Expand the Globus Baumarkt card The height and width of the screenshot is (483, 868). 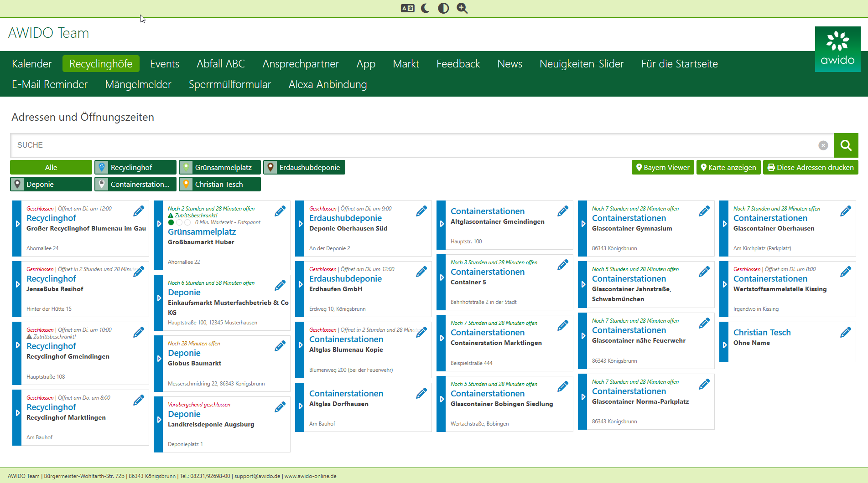click(159, 359)
